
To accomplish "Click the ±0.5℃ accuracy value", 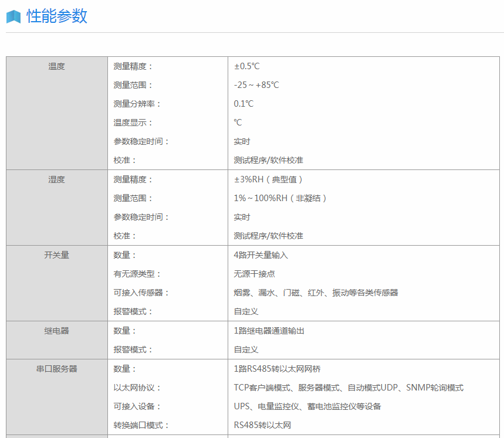I will point(246,66).
